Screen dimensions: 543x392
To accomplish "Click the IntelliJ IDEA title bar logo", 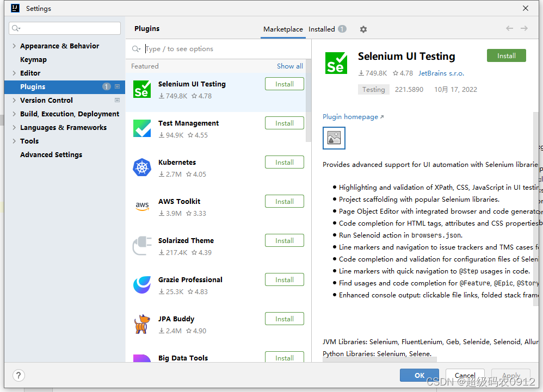I will (15, 8).
